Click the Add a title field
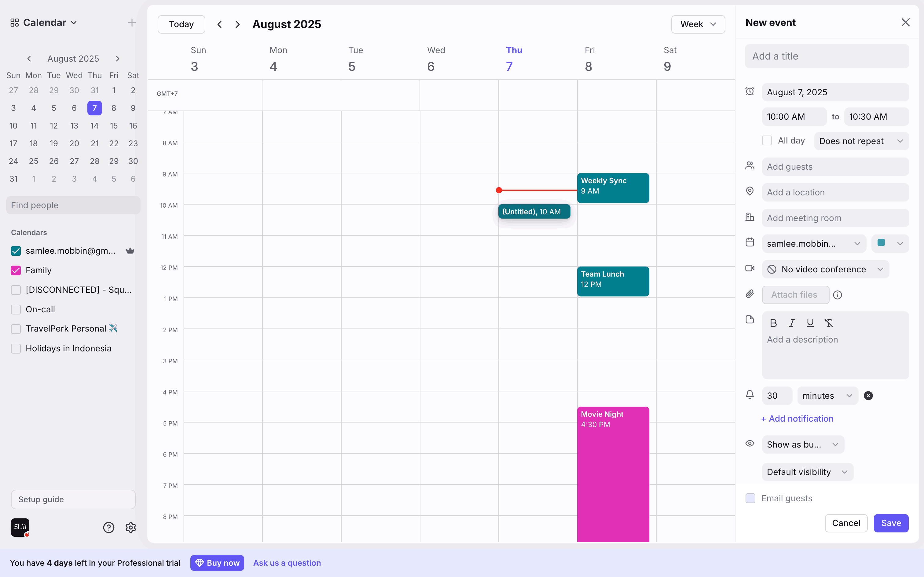 pos(827,56)
